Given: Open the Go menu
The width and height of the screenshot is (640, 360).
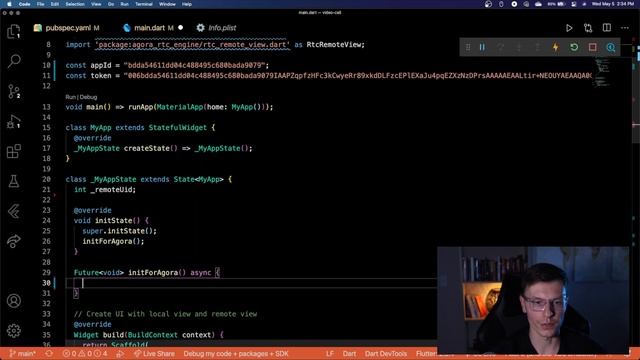Looking at the screenshot, I should pyautogui.click(x=111, y=4).
